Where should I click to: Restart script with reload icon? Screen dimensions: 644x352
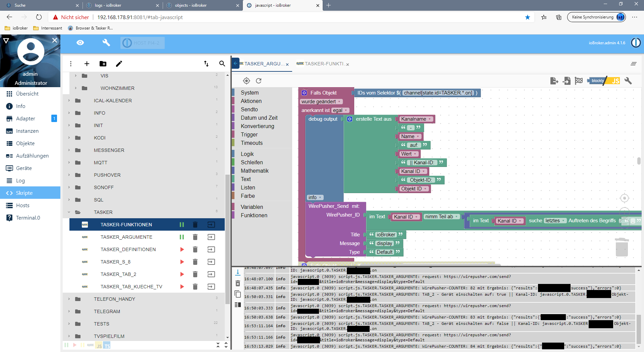[x=259, y=81]
